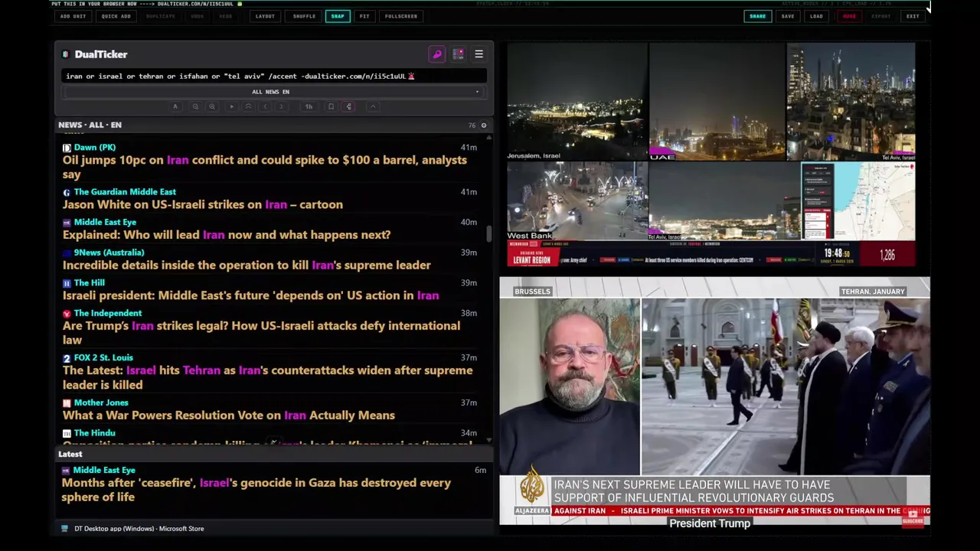This screenshot has height=551, width=980.
Task: Click the zoom in magnifier icon
Action: (212, 106)
